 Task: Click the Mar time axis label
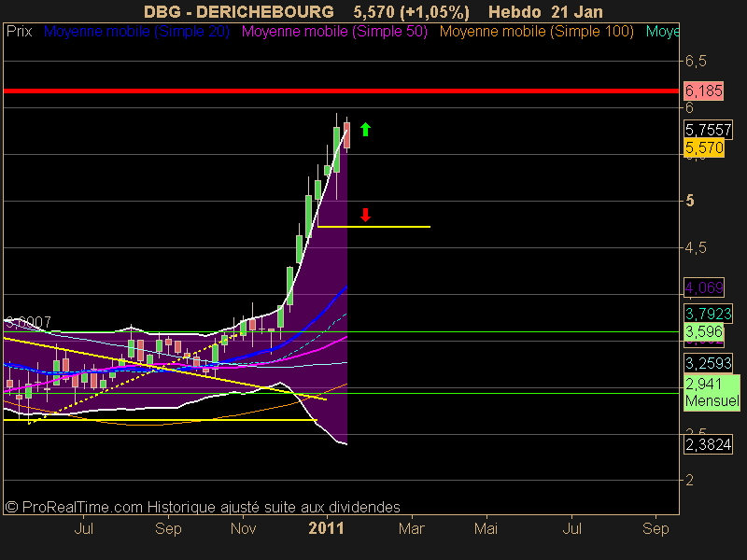(412, 528)
